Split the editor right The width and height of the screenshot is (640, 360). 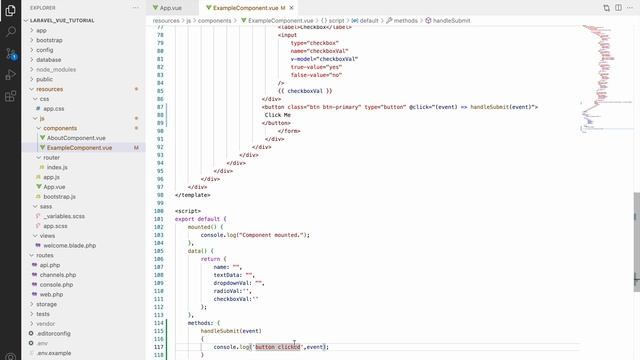click(x=618, y=8)
